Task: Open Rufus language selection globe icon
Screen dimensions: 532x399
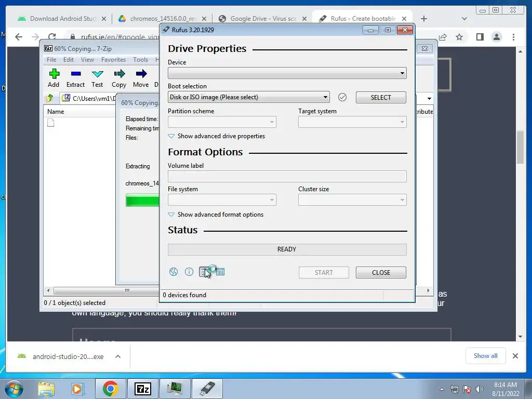Action: click(x=174, y=272)
